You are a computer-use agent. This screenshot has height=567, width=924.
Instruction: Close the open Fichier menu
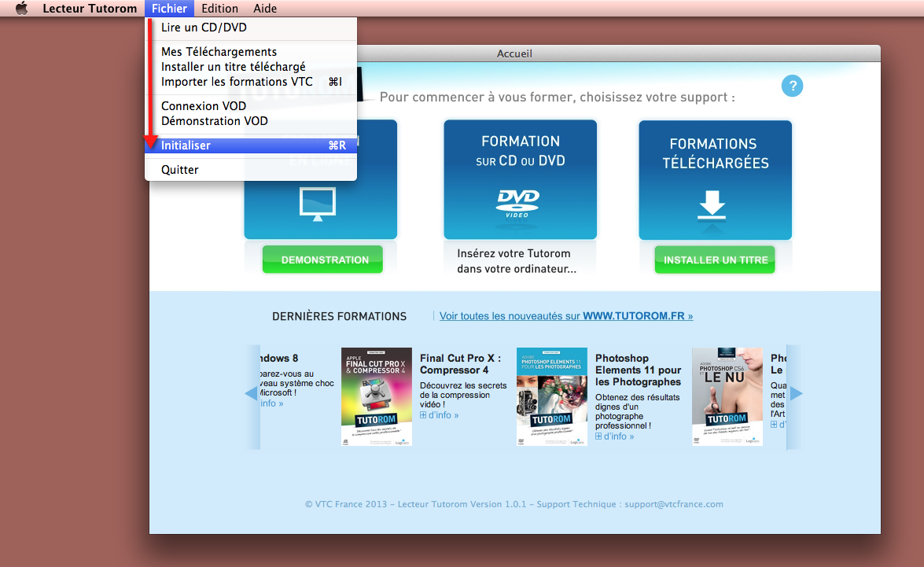click(169, 8)
